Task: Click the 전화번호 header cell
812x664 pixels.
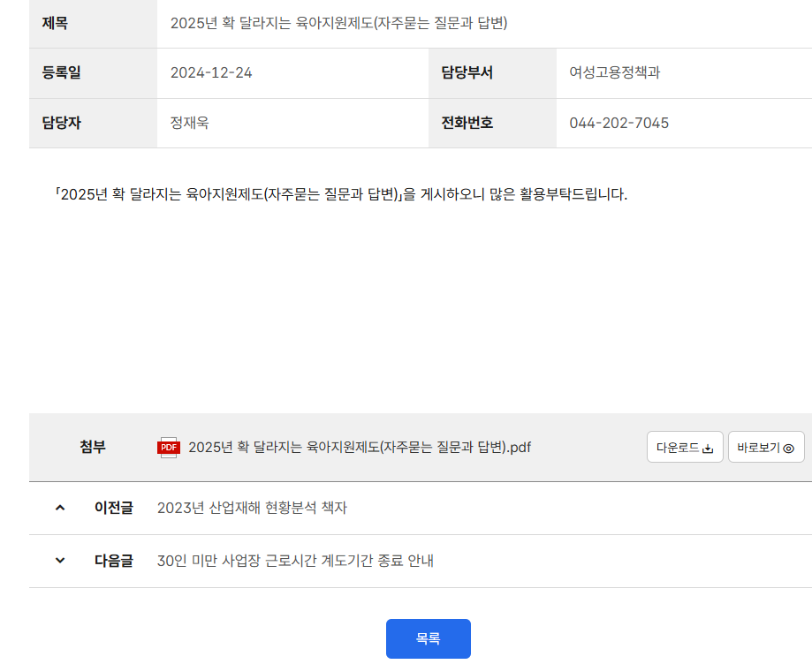Action: [492, 123]
